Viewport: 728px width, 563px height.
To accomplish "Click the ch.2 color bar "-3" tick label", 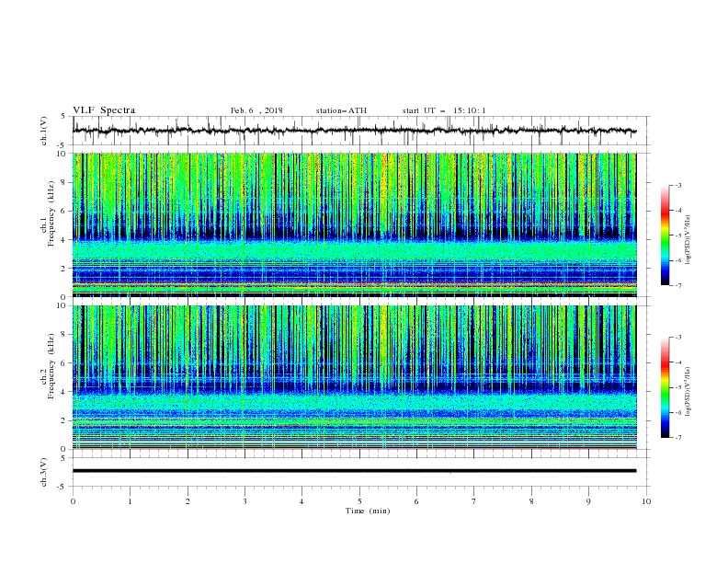I will (x=678, y=338).
